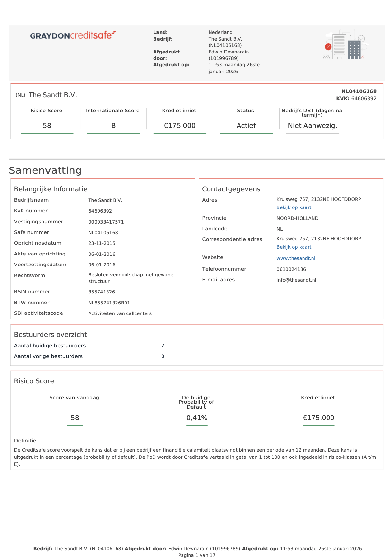Click Provincie value NOORD-HOLLAND
This screenshot has height=558, width=392.
(x=297, y=218)
